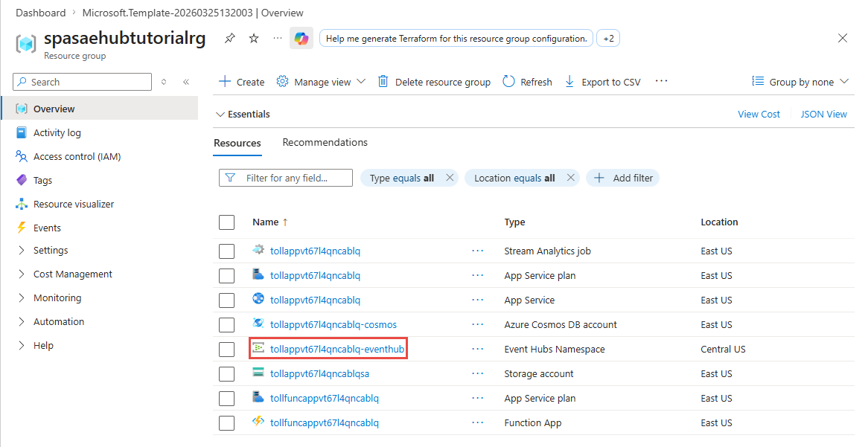
Task: Open row menu for the Stream Analytics job
Action: click(478, 251)
